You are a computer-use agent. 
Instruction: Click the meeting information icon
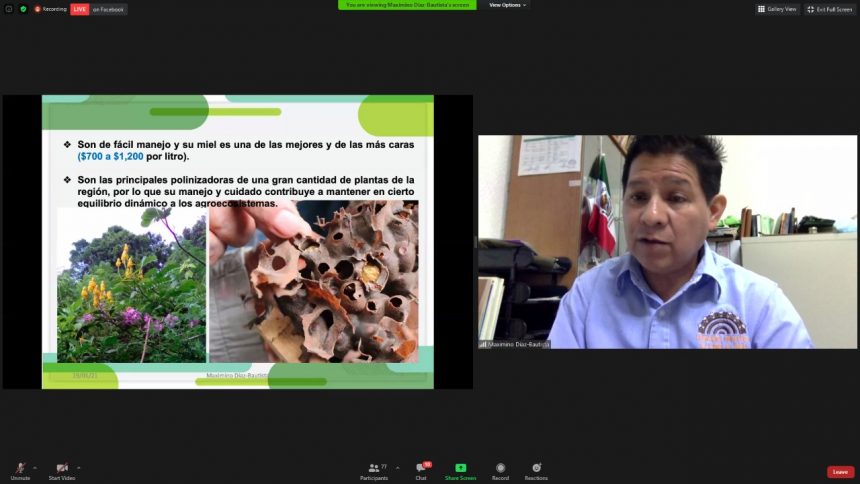[9, 9]
